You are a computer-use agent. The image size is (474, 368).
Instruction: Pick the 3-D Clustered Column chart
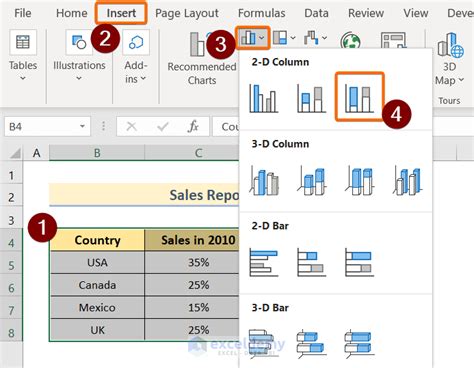(264, 180)
